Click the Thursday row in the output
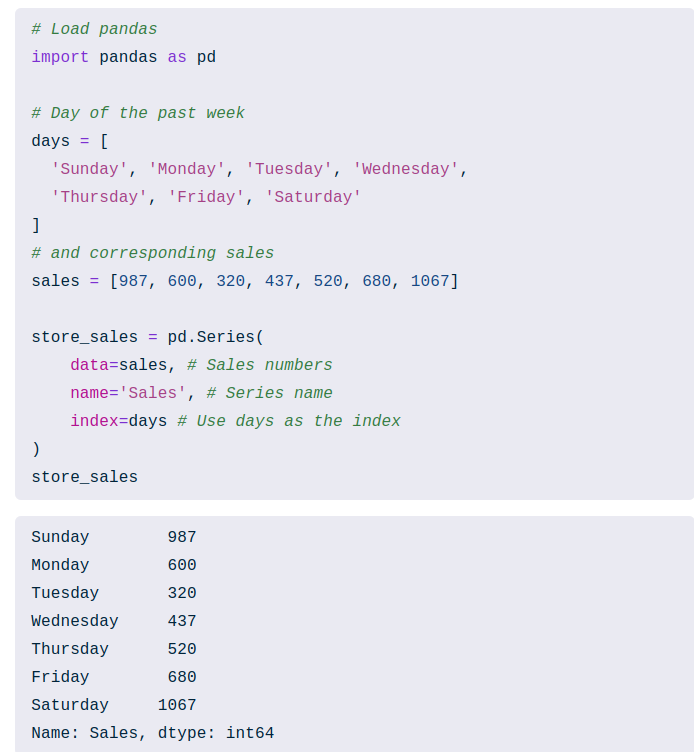Image resolution: width=694 pixels, height=752 pixels. 70,649
